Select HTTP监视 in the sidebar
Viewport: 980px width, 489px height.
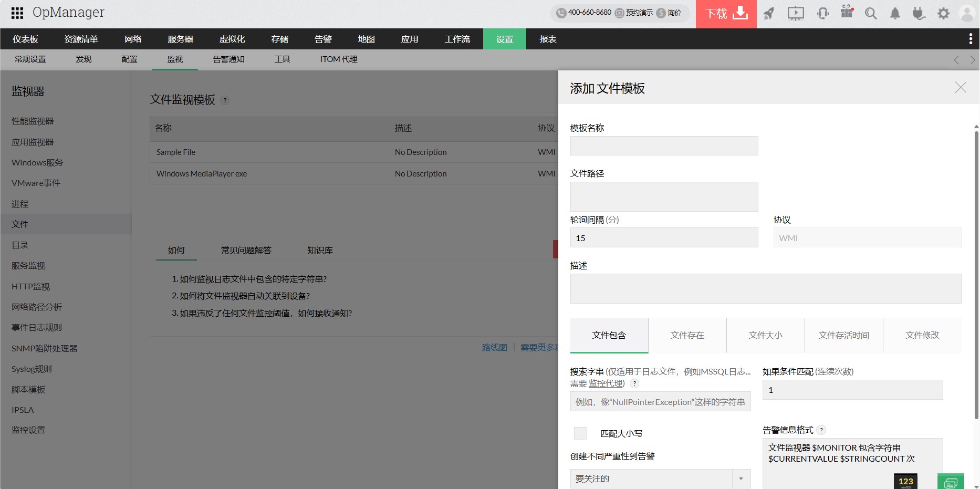(x=30, y=286)
